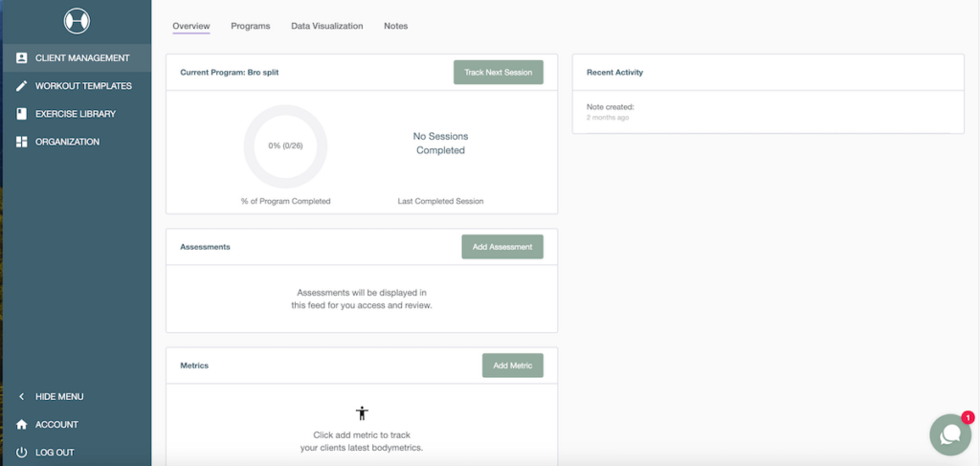Open Workout Templates from the sidebar
The width and height of the screenshot is (980, 466).
pyautogui.click(x=83, y=86)
